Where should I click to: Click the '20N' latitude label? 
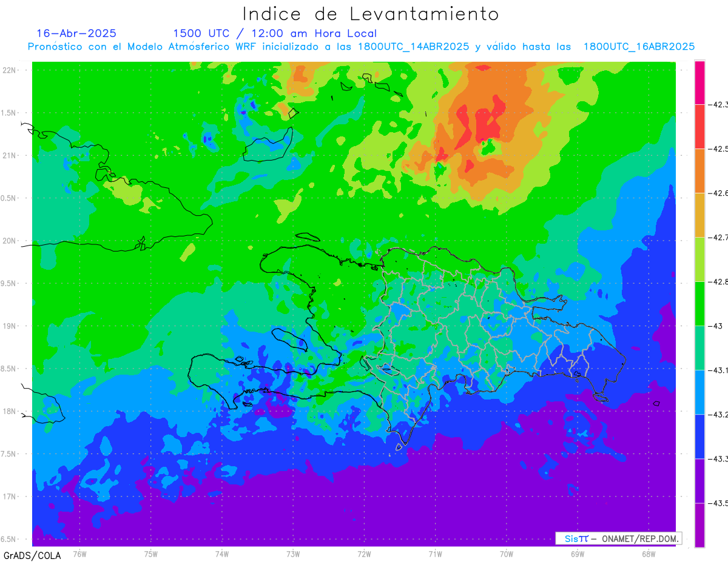(x=10, y=241)
